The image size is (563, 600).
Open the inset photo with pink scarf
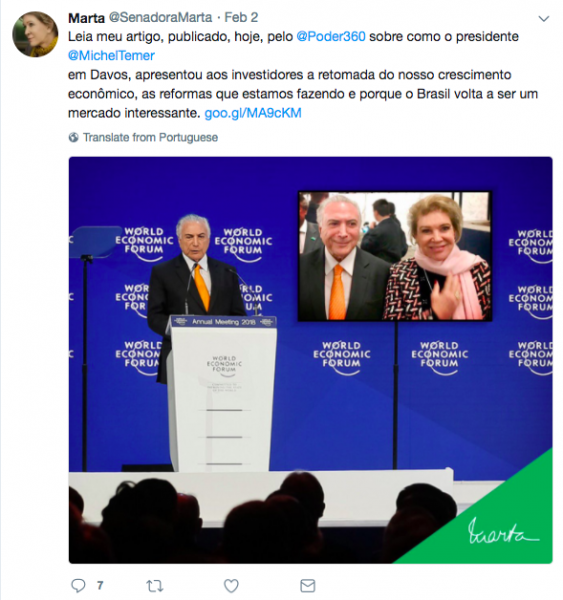pos(395,256)
